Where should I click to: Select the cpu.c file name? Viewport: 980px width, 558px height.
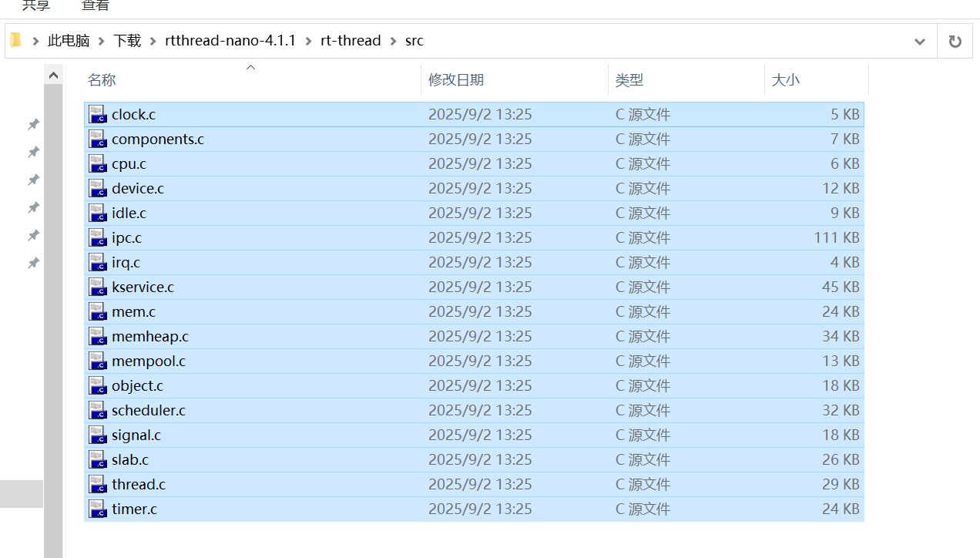[129, 163]
